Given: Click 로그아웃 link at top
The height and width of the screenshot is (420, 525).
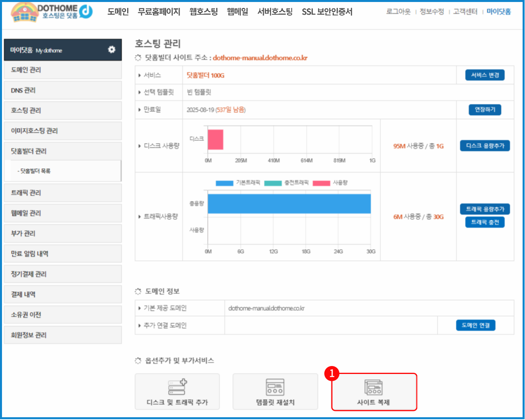Looking at the screenshot, I should pyautogui.click(x=398, y=12).
